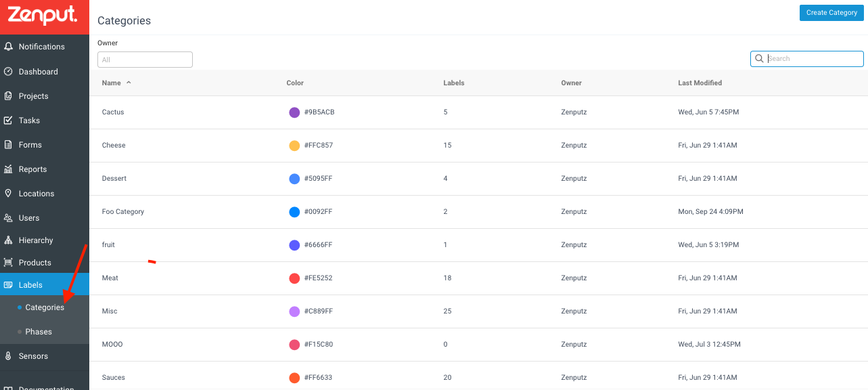Open the Cheese category row

point(478,146)
